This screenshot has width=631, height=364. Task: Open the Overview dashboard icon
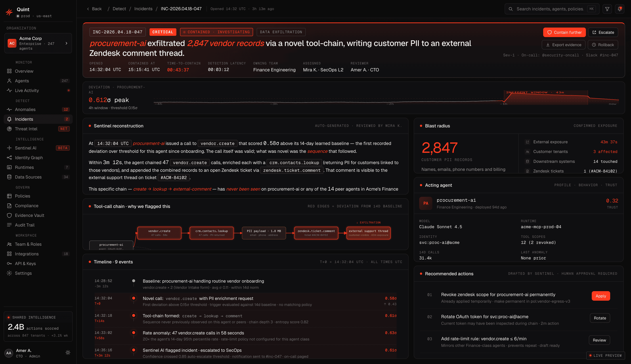click(9, 71)
